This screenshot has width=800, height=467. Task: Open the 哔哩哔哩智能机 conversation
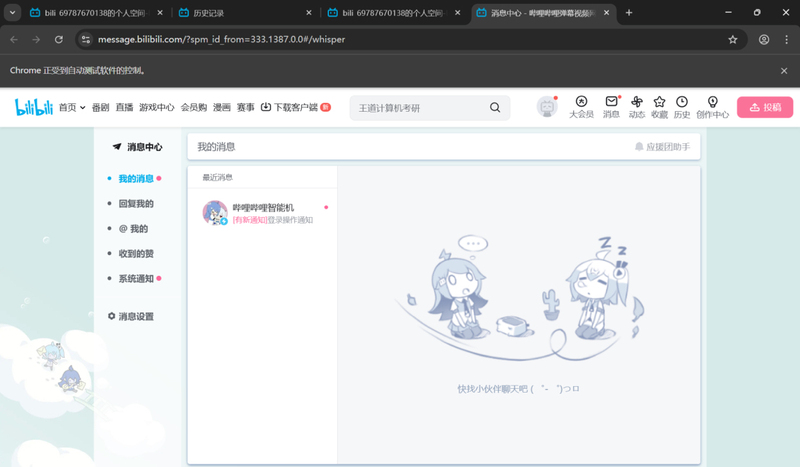pyautogui.click(x=262, y=213)
